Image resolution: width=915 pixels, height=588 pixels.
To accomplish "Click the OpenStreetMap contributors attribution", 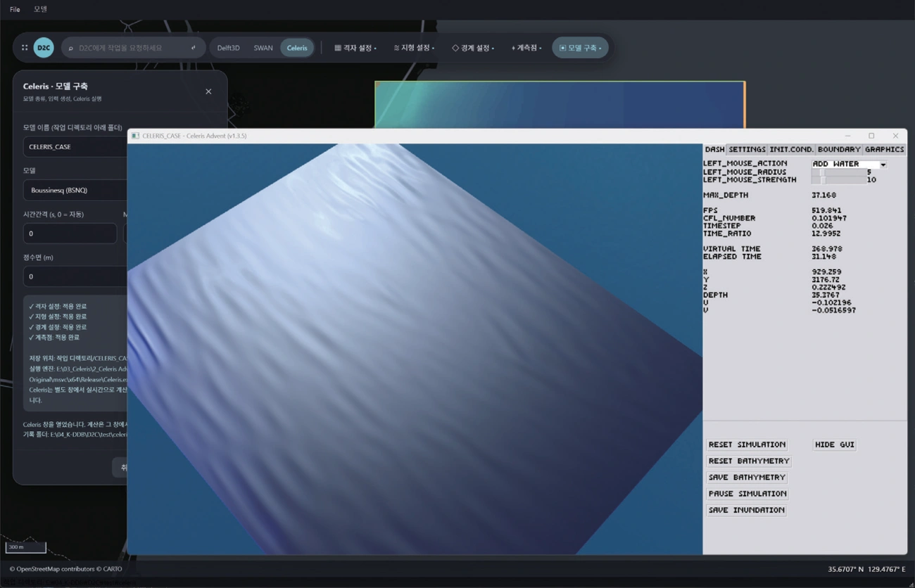I will pyautogui.click(x=65, y=569).
